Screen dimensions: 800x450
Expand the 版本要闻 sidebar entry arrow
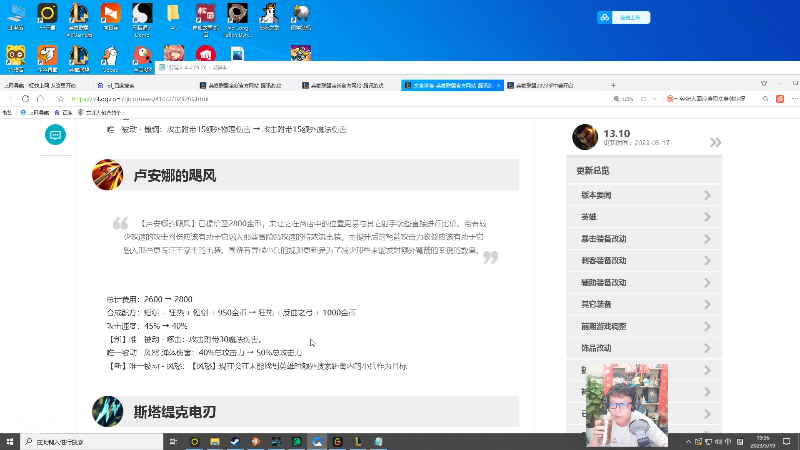tap(707, 195)
